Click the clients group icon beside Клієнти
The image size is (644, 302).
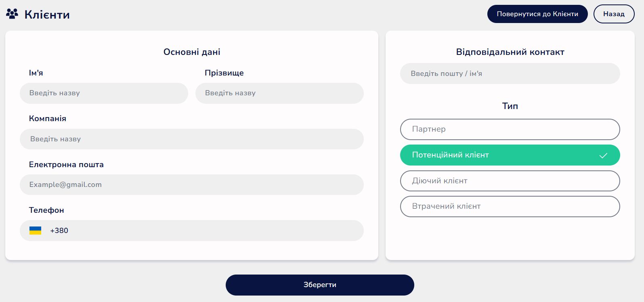pyautogui.click(x=12, y=14)
